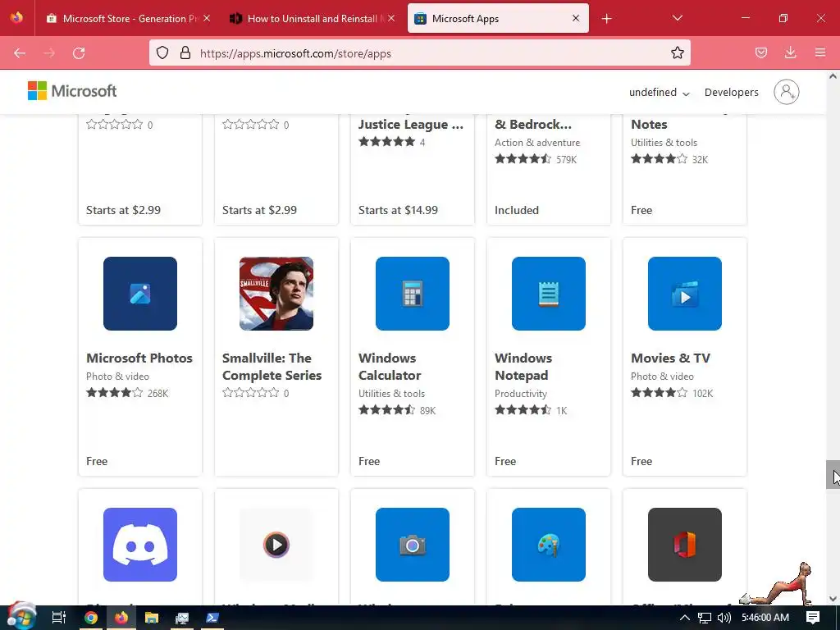The width and height of the screenshot is (840, 630).
Task: Open the Firefox downloads icon
Action: click(790, 53)
